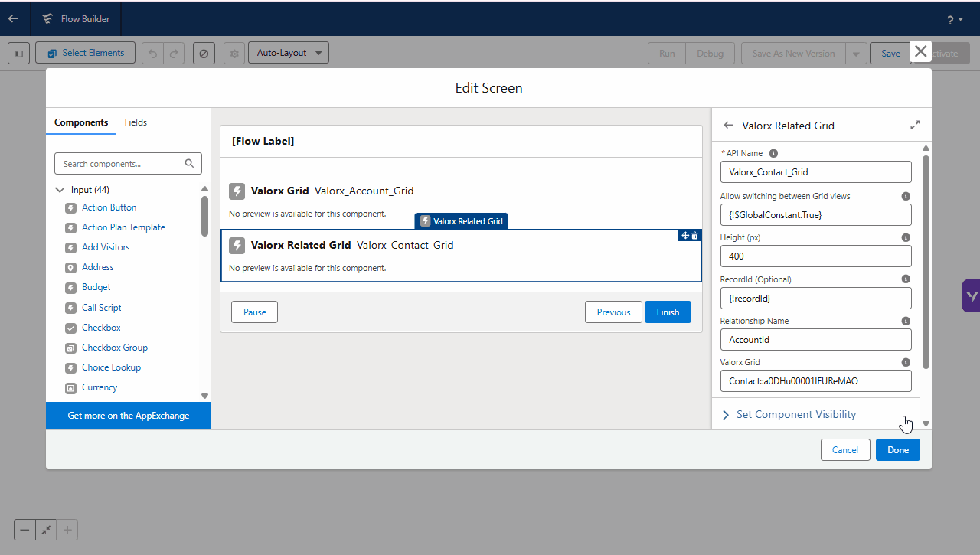
Task: Select Call Script component
Action: (x=101, y=308)
